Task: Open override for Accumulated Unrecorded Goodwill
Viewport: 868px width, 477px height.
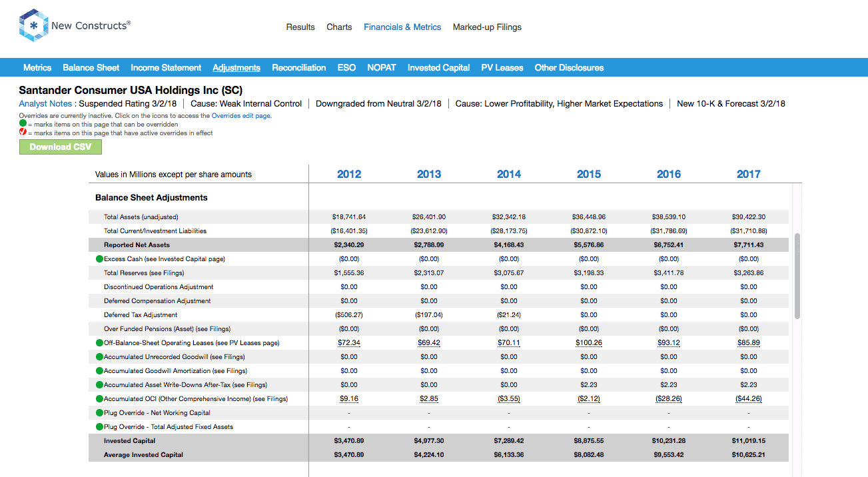Action: (99, 356)
